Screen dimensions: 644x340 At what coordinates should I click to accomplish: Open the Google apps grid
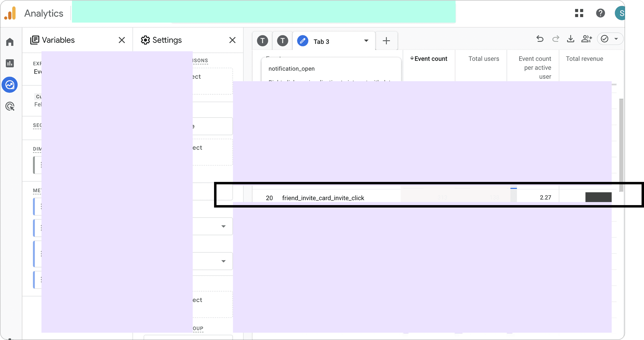coord(579,13)
